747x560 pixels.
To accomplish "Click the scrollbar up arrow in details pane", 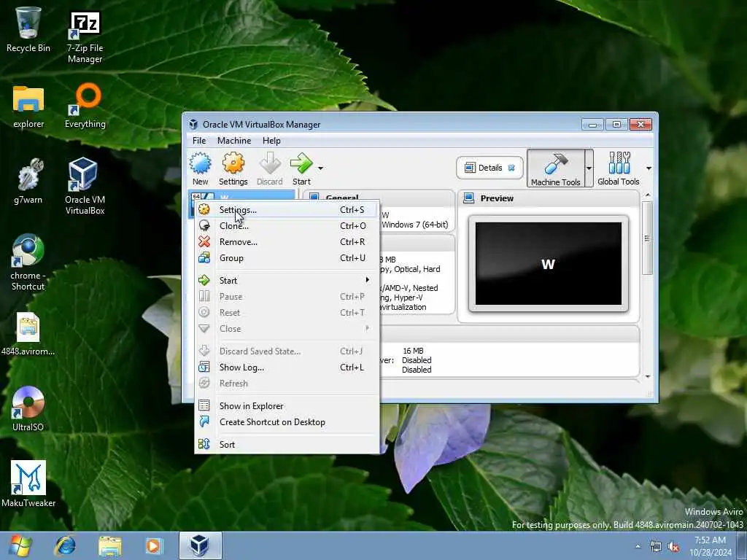I will (x=648, y=195).
